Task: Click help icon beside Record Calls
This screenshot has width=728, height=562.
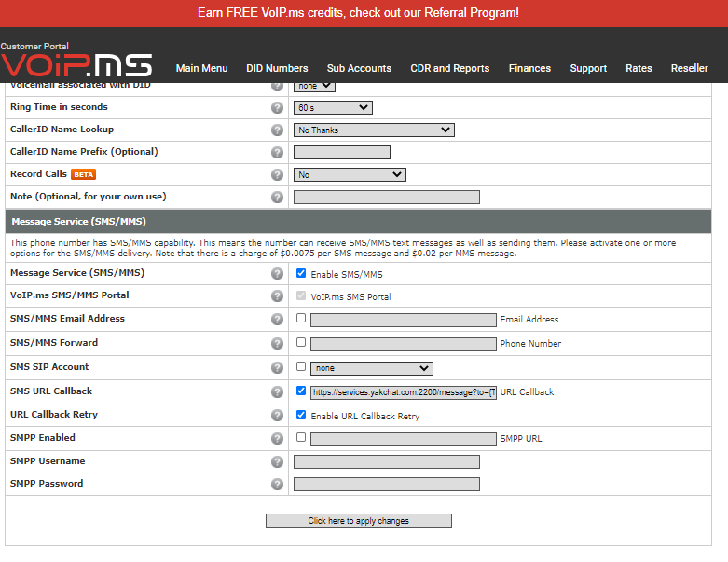Action: (277, 175)
